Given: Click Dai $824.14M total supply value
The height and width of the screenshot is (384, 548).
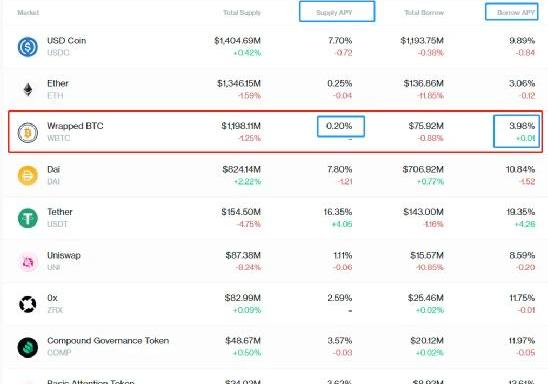Looking at the screenshot, I should [241, 169].
